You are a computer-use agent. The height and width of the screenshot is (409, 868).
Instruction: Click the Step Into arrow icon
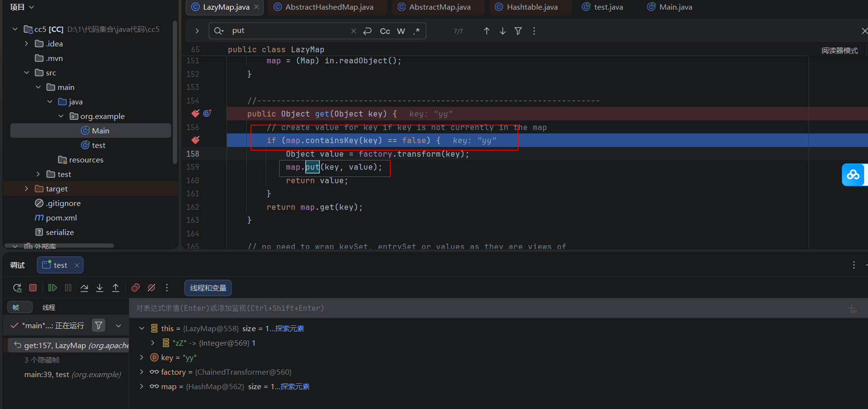(x=100, y=288)
